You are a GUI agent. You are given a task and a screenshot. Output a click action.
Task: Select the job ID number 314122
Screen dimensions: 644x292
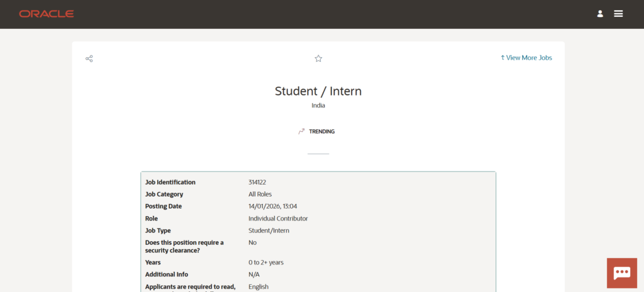coord(258,182)
